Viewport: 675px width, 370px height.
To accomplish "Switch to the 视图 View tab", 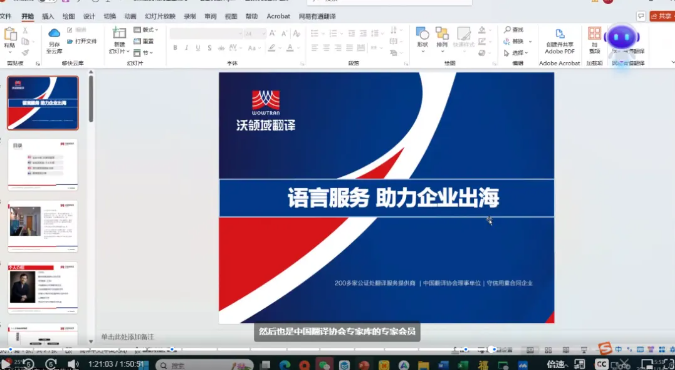I will (x=231, y=16).
